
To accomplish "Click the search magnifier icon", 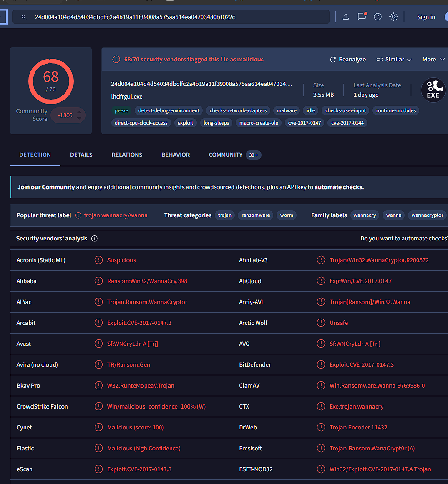I will pyautogui.click(x=24, y=17).
